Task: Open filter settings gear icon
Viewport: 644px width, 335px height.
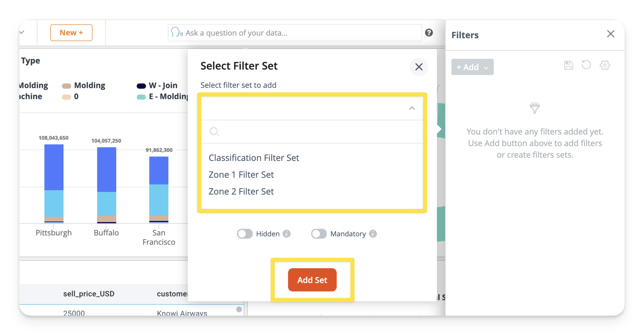Action: pos(605,65)
